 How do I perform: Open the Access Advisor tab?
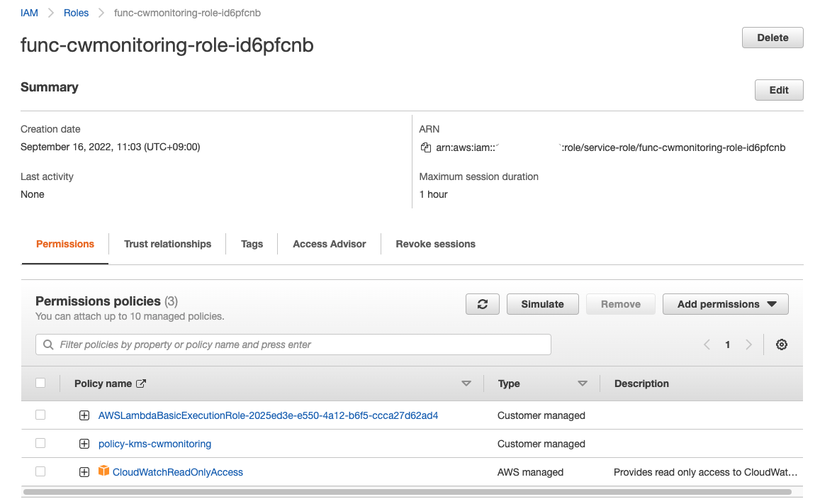[x=330, y=244]
